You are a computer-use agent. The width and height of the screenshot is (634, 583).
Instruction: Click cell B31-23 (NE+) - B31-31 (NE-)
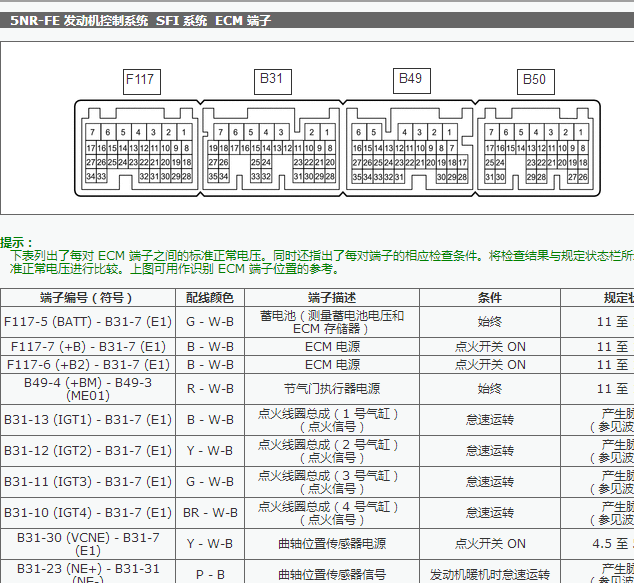pyautogui.click(x=87, y=572)
